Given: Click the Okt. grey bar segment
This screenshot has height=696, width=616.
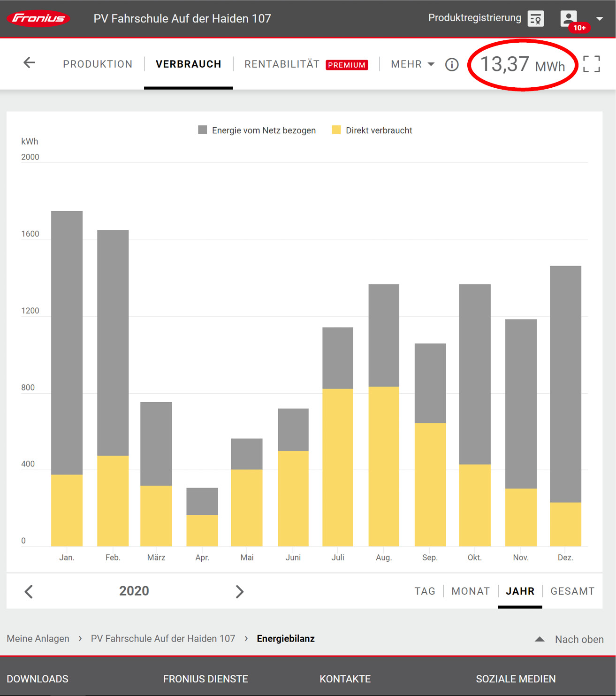Looking at the screenshot, I should pyautogui.click(x=475, y=374).
